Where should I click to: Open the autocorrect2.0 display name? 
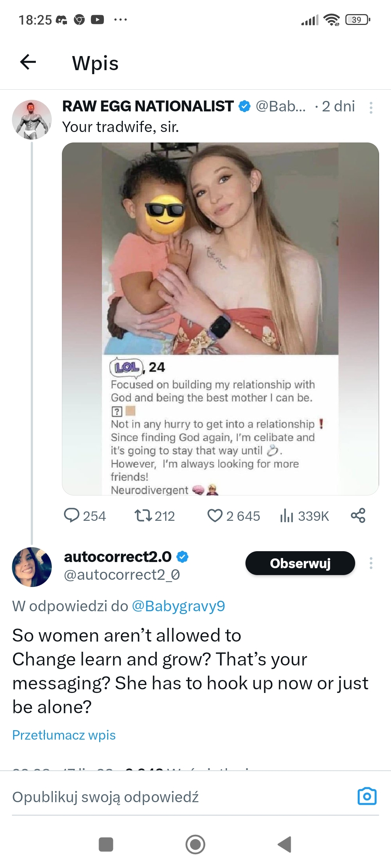tap(118, 557)
